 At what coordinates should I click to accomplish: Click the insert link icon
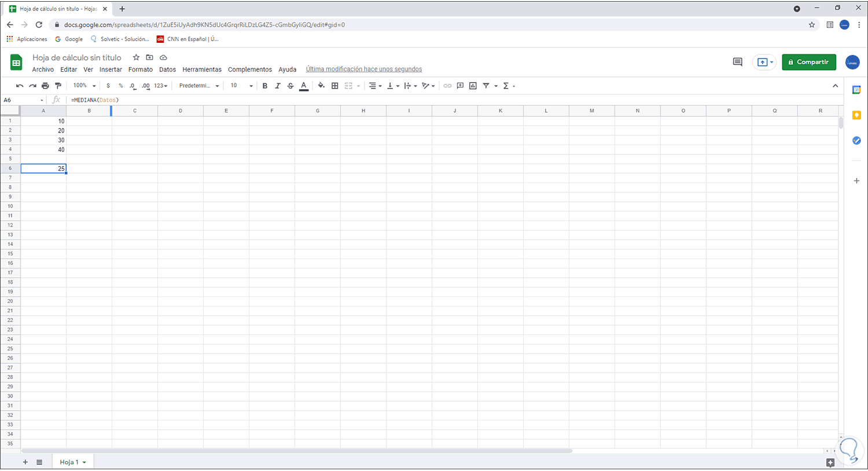pos(447,86)
